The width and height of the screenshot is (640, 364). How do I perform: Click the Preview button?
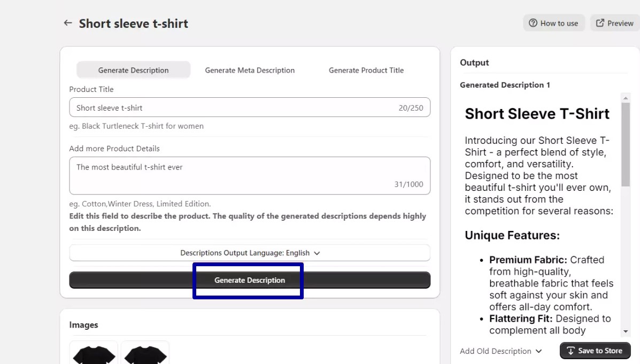[x=615, y=24]
